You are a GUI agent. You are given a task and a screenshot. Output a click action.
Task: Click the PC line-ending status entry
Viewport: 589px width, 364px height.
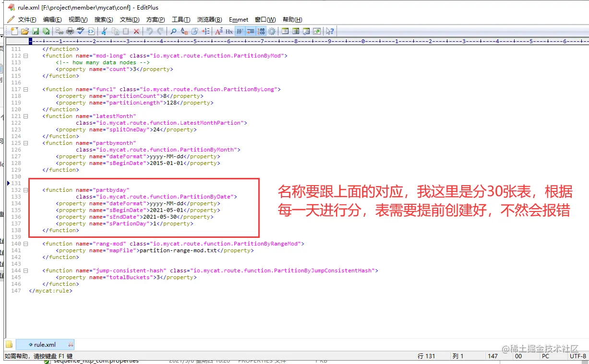coord(545,356)
